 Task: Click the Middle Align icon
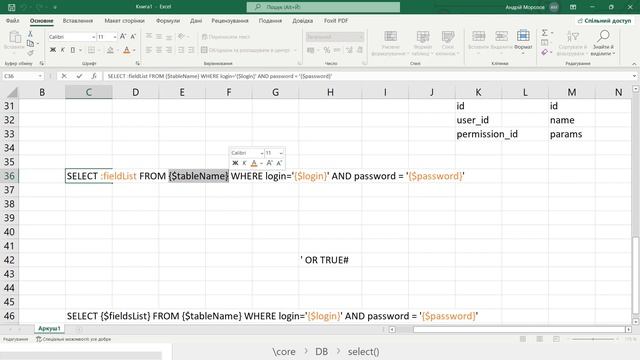pos(159,37)
